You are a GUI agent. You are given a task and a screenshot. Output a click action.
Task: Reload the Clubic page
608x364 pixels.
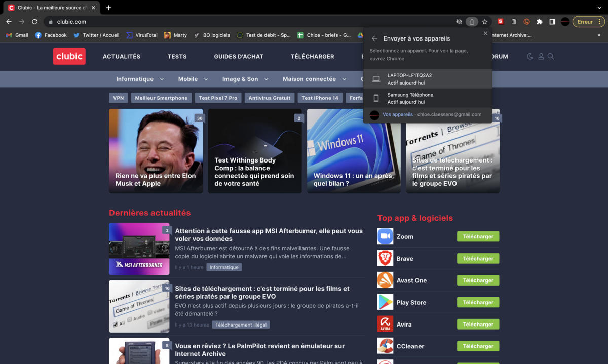point(34,22)
